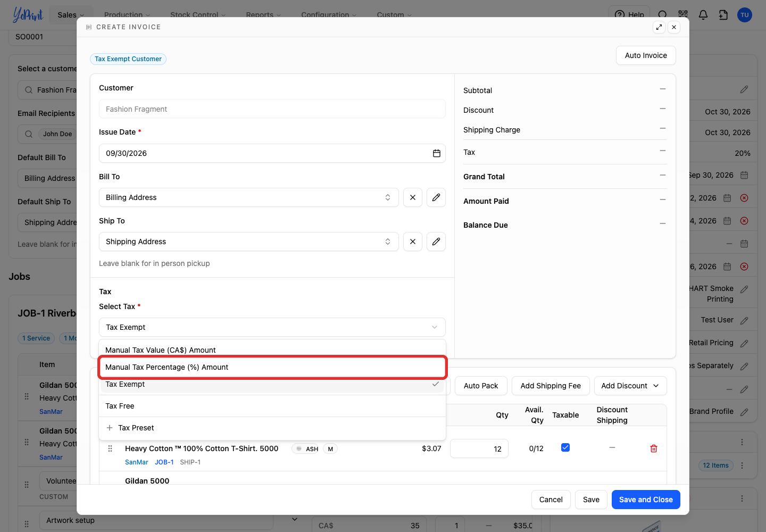
Task: Add a new Tax Preset
Action: (x=272, y=428)
